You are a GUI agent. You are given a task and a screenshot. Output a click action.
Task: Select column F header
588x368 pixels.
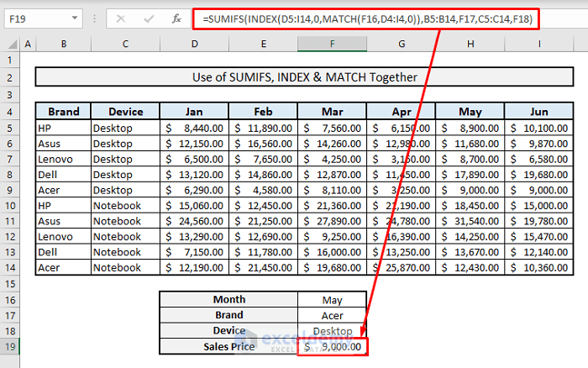pos(333,44)
